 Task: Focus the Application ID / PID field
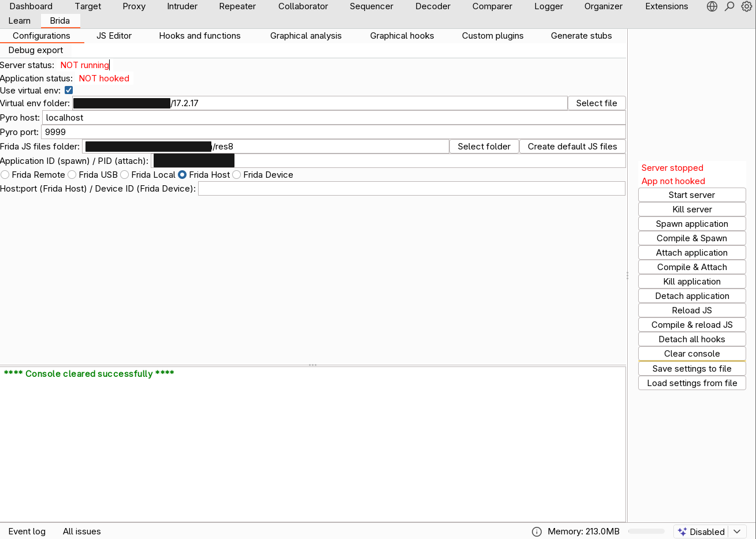coord(388,161)
